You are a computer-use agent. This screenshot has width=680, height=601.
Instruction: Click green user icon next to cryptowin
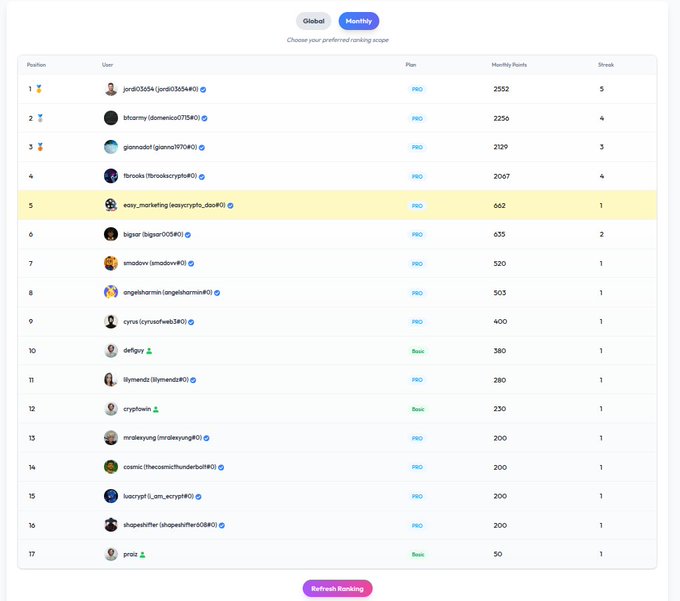tap(156, 409)
